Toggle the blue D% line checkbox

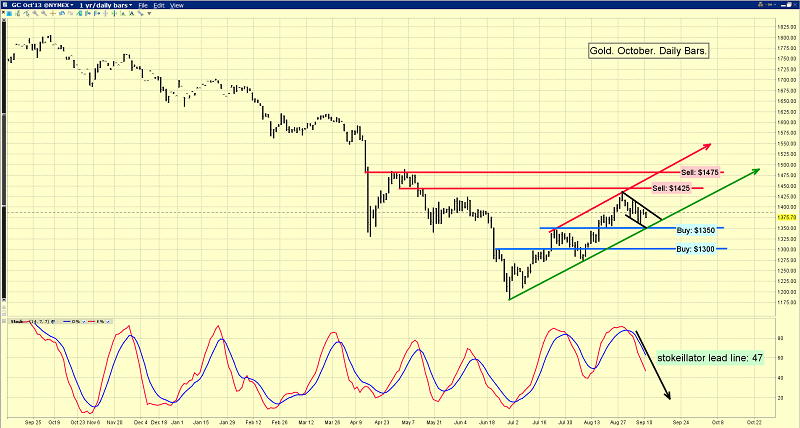[x=84, y=321]
